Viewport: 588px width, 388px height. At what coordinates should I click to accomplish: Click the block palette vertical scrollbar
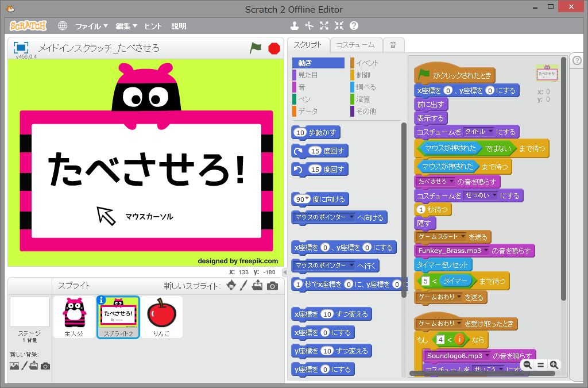(404, 210)
